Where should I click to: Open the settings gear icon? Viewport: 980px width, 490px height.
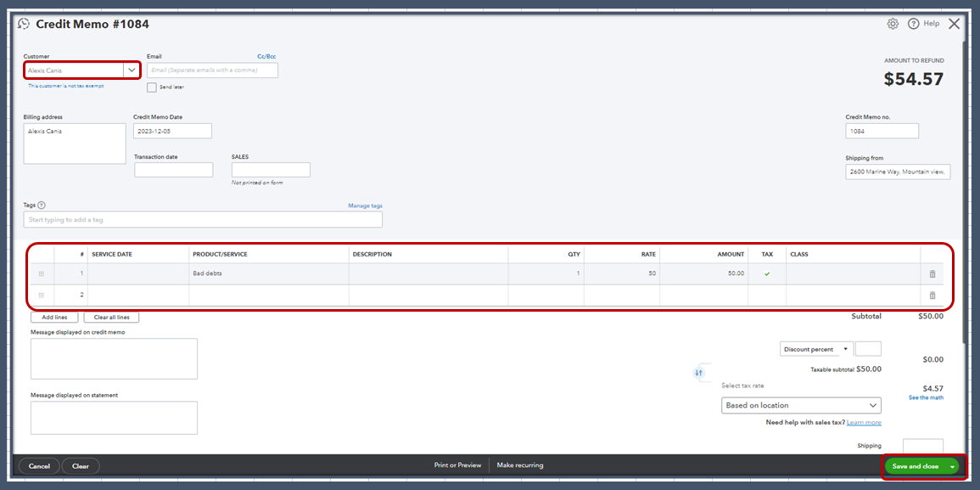(x=893, y=24)
